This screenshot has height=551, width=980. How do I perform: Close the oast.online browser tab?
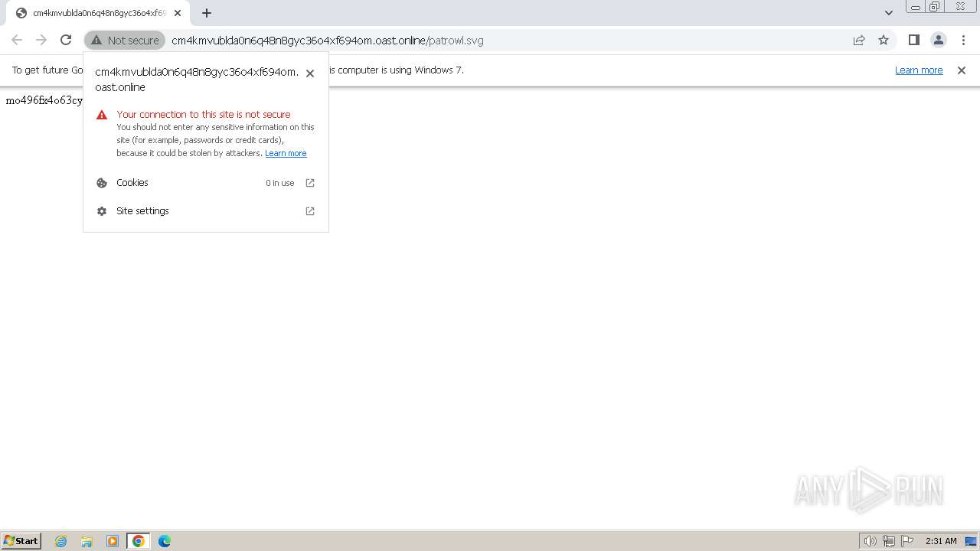click(x=178, y=13)
